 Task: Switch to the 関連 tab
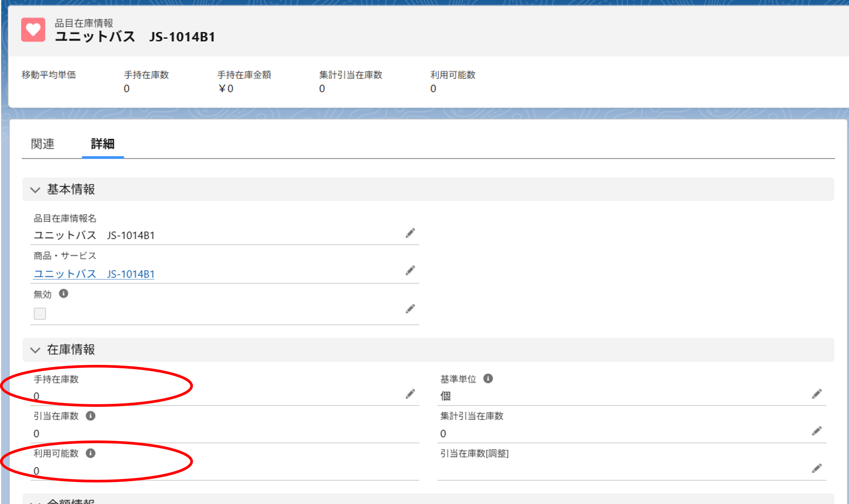[x=43, y=144]
